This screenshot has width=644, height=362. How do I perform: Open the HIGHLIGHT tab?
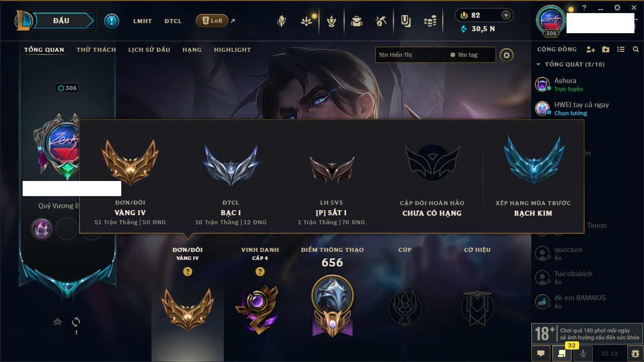coord(232,50)
